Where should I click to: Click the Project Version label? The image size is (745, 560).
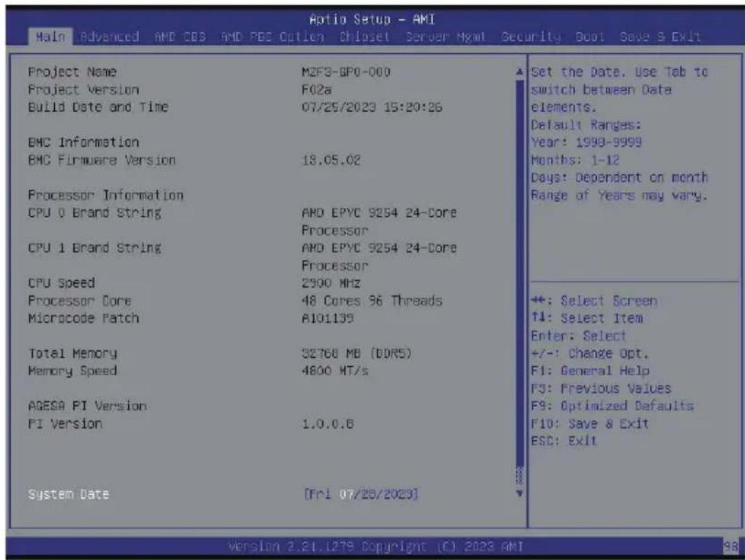[84, 89]
